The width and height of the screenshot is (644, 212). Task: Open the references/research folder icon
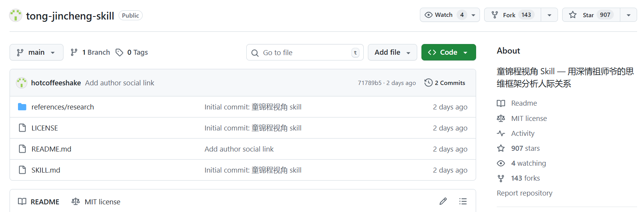tap(22, 107)
